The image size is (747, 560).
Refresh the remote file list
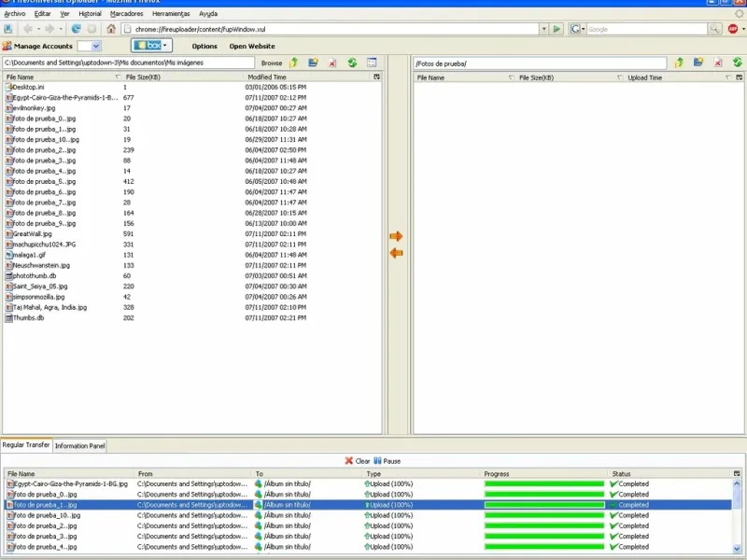[x=738, y=63]
